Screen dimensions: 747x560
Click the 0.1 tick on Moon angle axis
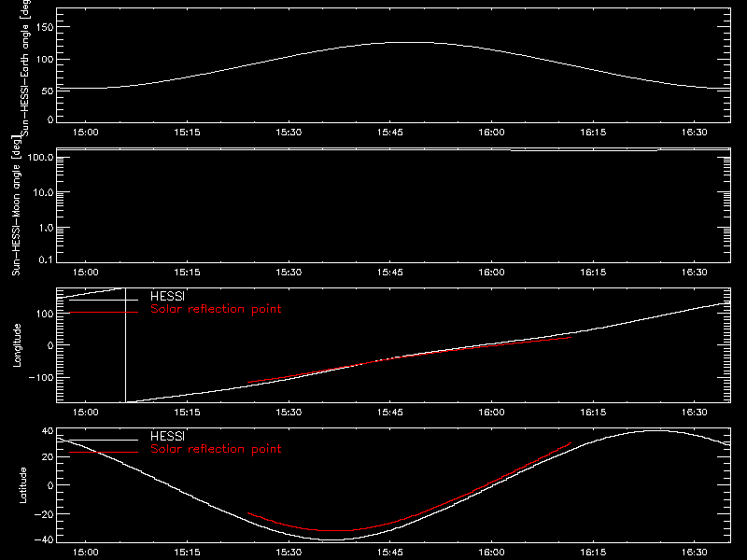pos(46,259)
